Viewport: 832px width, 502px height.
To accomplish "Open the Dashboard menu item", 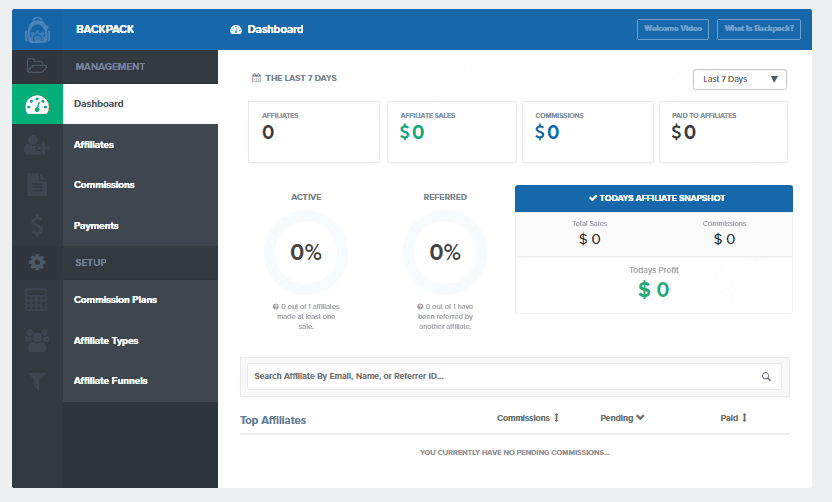I will point(140,104).
